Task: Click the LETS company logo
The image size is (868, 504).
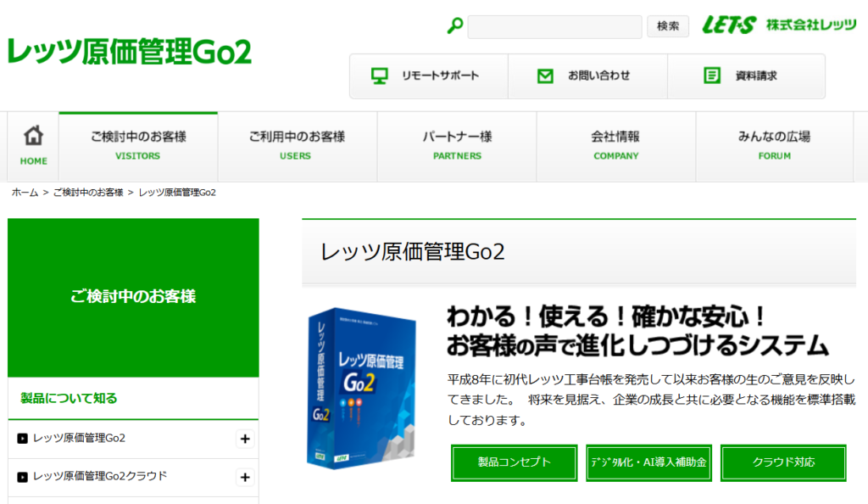Action: click(x=728, y=25)
